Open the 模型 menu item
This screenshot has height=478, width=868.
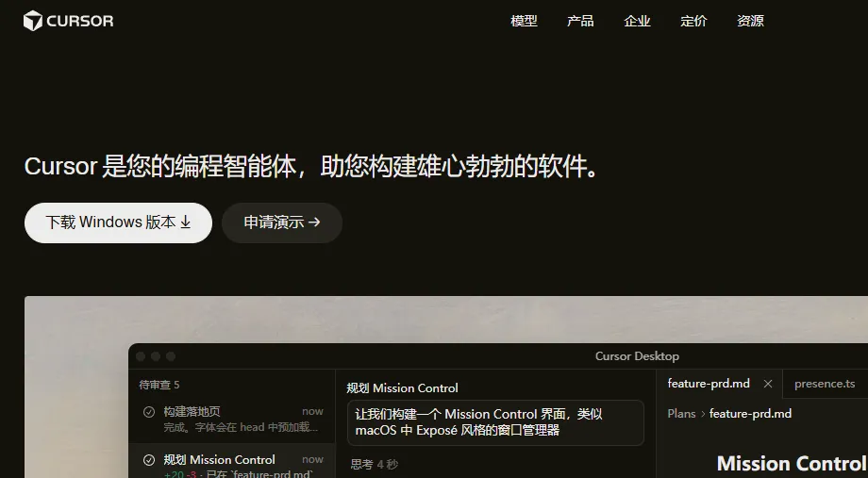click(524, 21)
